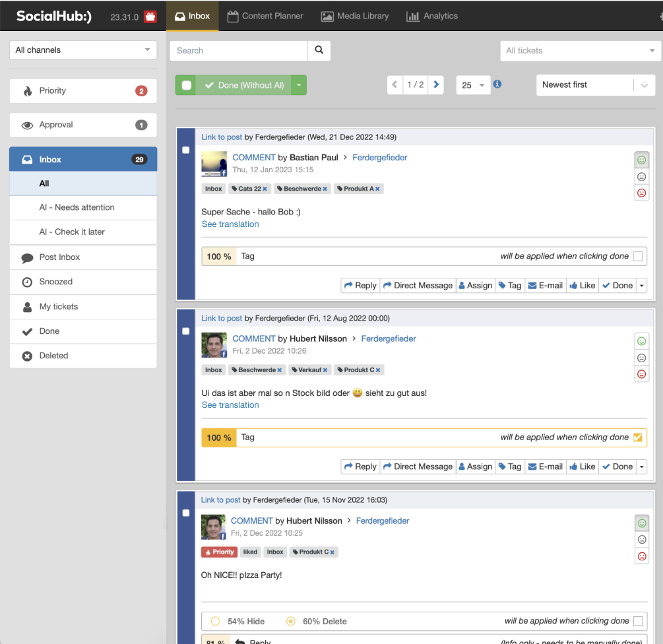Switch to the Content Planner tab
The width and height of the screenshot is (663, 644).
pyautogui.click(x=265, y=16)
